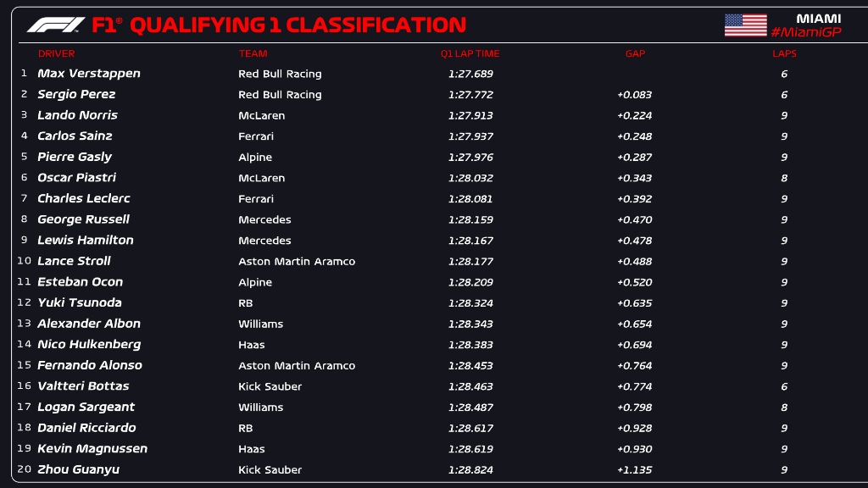Click the United States flag icon
This screenshot has height=488, width=868.
[x=746, y=25]
